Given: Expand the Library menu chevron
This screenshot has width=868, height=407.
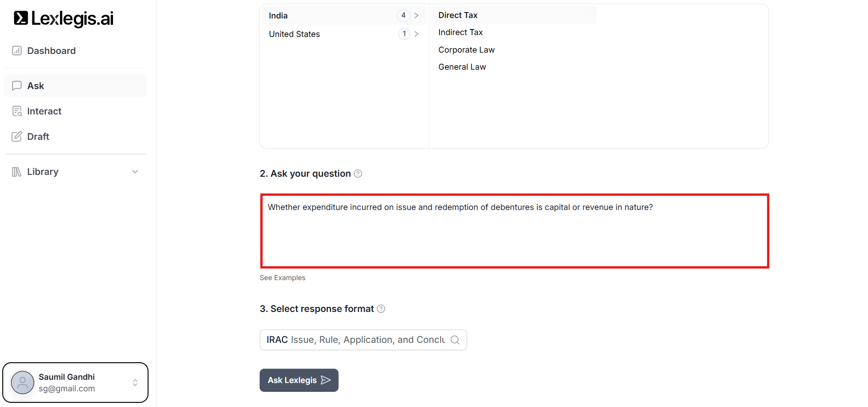Looking at the screenshot, I should [135, 172].
